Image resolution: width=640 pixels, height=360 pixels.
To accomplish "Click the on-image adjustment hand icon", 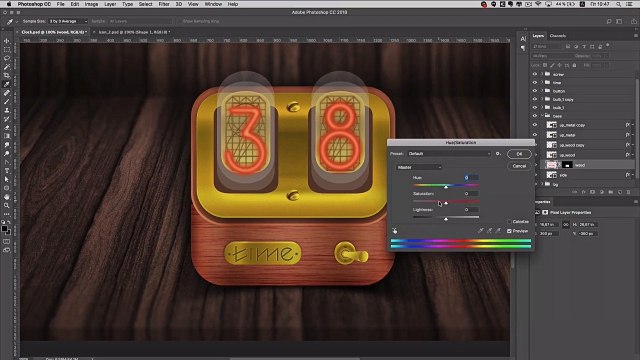I will (x=395, y=231).
